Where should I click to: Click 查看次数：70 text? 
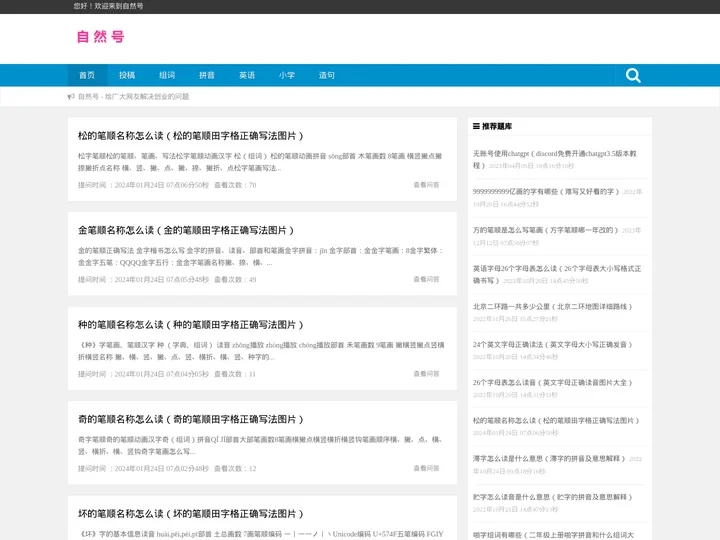click(235, 185)
